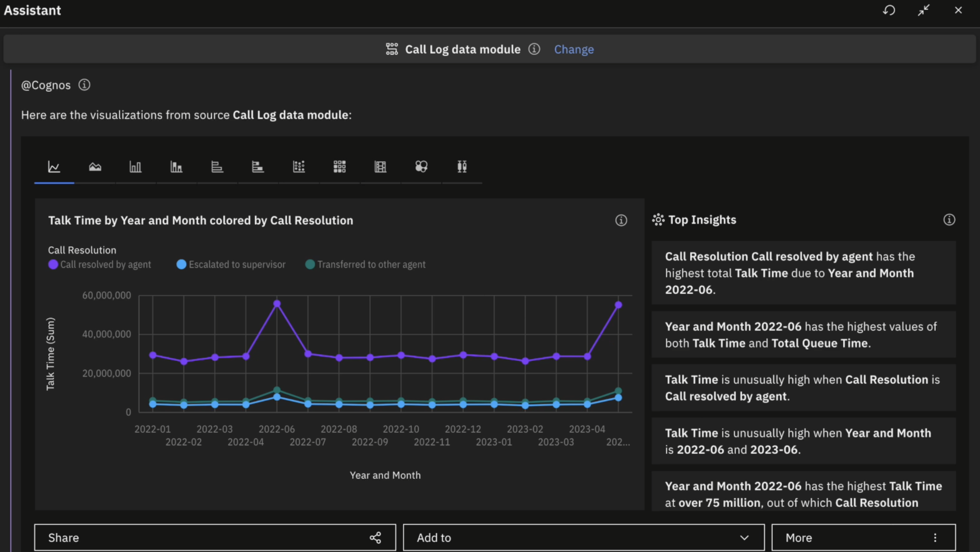The width and height of the screenshot is (980, 552).
Task: Select the stacked bar visualization tab
Action: coord(258,166)
